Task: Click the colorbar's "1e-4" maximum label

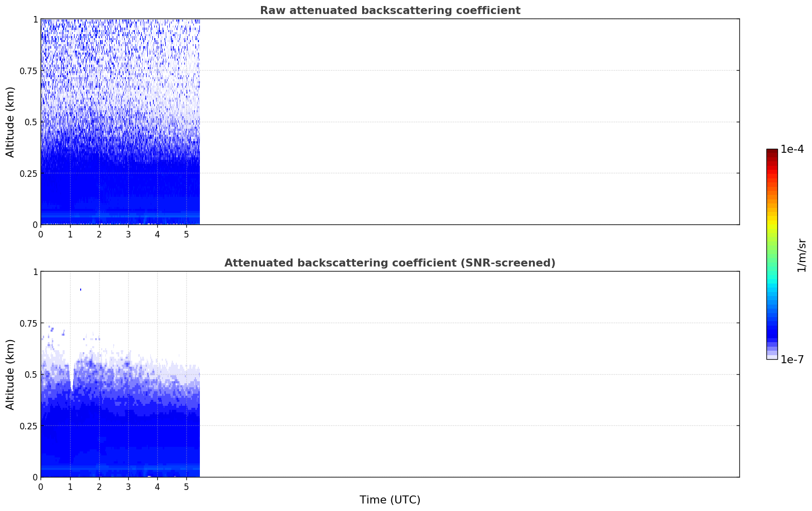Action: tap(792, 149)
